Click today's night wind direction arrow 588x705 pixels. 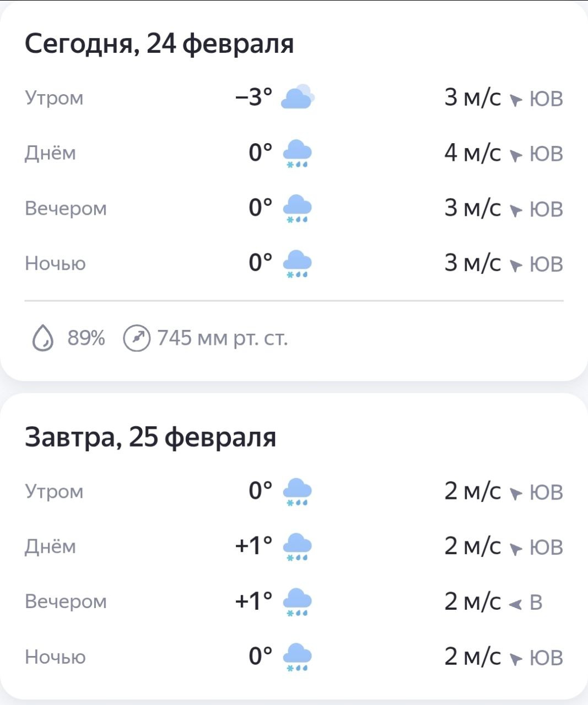[515, 265]
